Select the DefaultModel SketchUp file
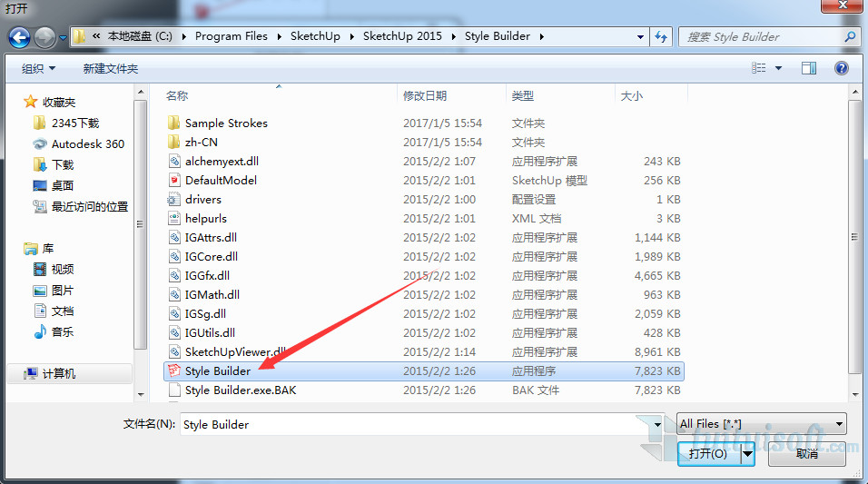Image resolution: width=868 pixels, height=484 pixels. [221, 180]
